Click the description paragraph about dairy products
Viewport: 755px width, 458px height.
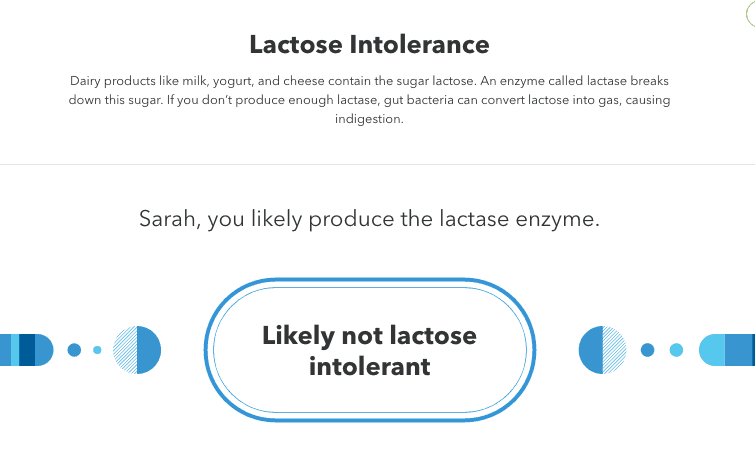pyautogui.click(x=369, y=100)
